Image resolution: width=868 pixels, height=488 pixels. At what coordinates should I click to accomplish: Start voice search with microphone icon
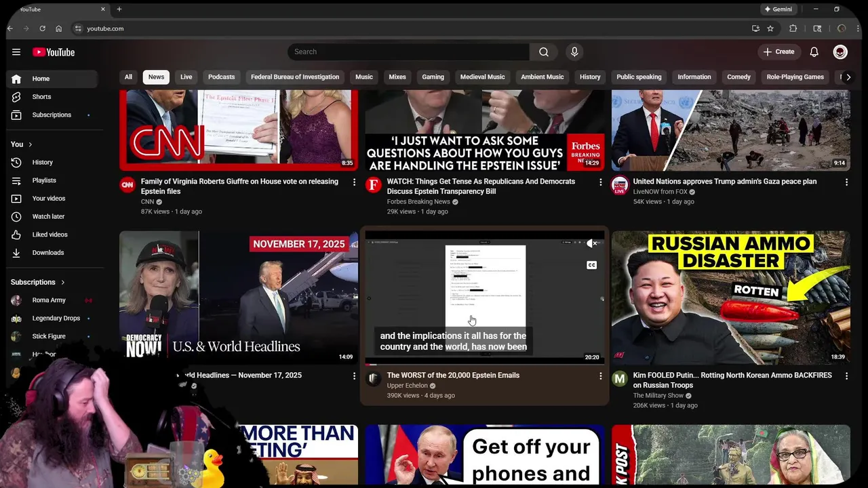[x=574, y=52]
